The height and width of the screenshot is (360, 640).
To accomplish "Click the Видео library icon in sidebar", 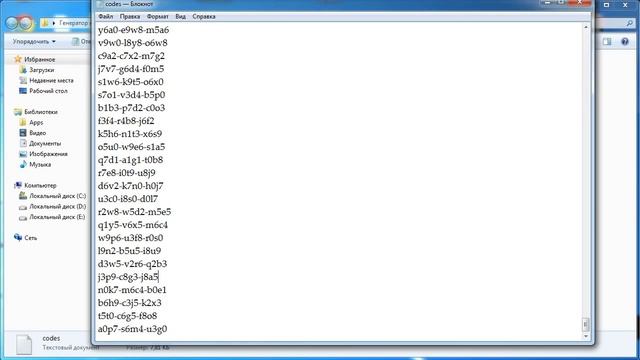I will (x=23, y=133).
